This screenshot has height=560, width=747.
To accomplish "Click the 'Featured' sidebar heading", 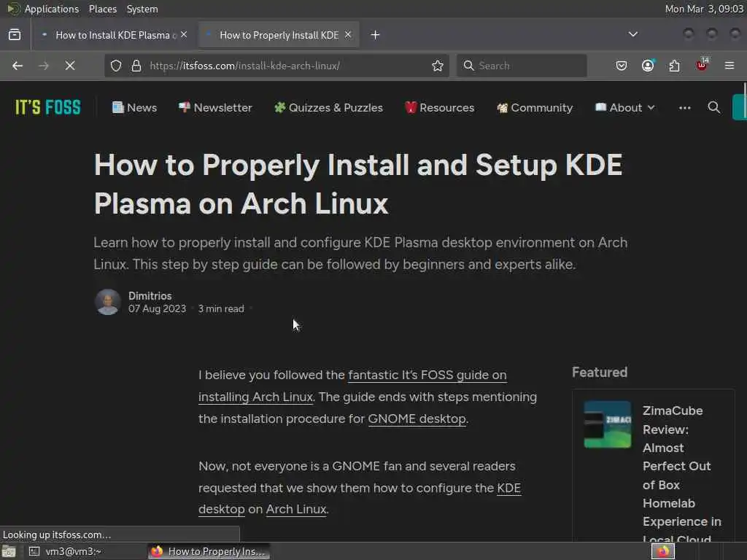I will [600, 373].
